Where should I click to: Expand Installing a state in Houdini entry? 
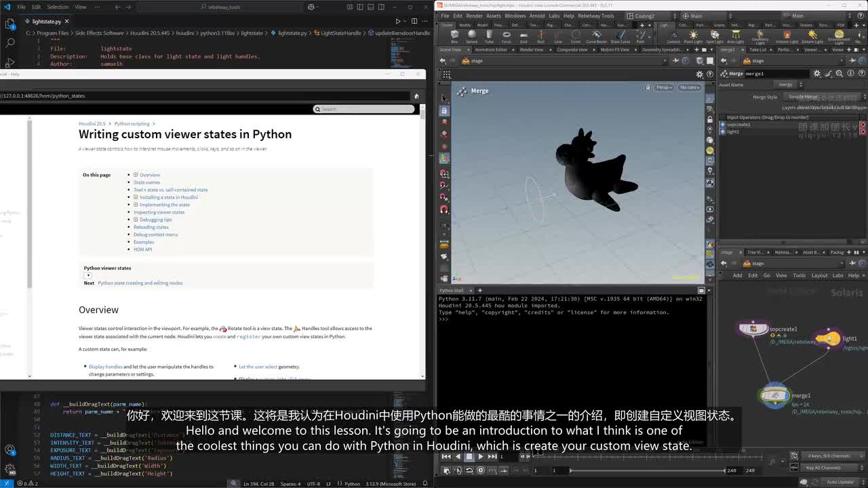pos(136,197)
